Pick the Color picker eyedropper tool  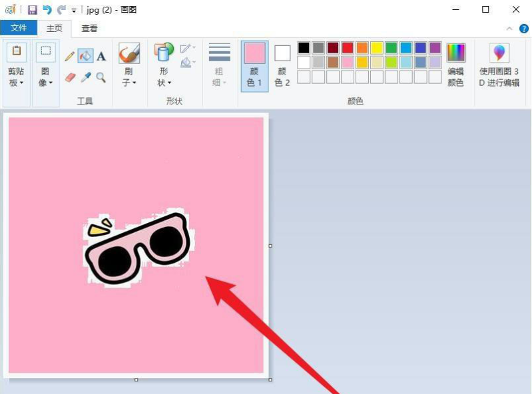[85, 78]
